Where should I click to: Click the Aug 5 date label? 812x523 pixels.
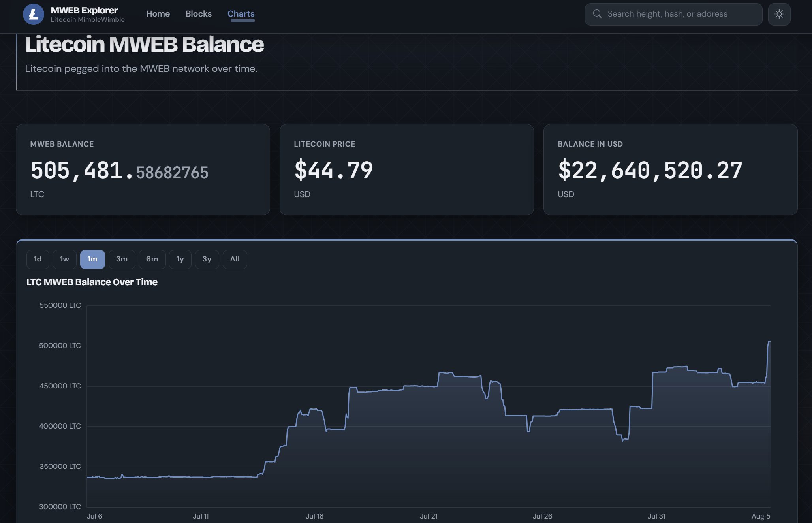pyautogui.click(x=761, y=516)
